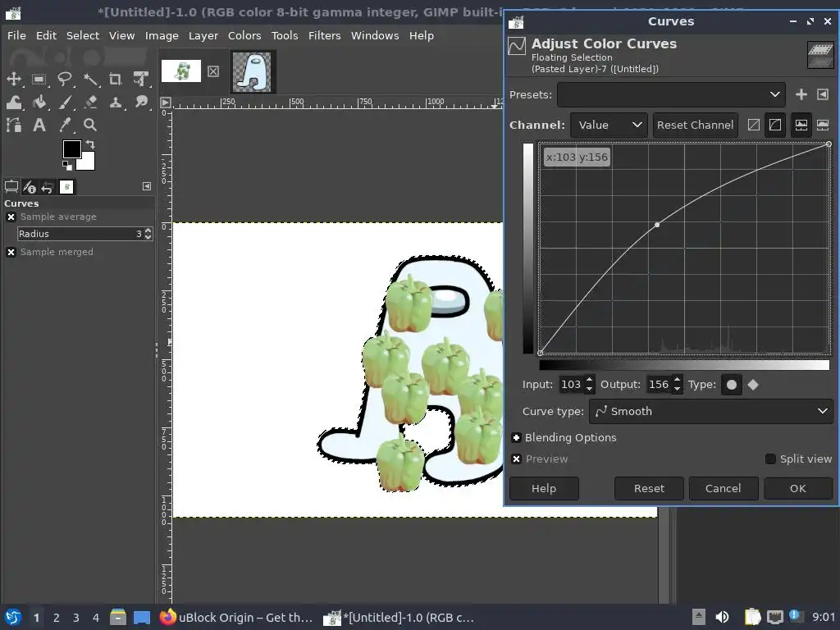Set point type to corner diamond
The width and height of the screenshot is (840, 630).
pos(753,385)
